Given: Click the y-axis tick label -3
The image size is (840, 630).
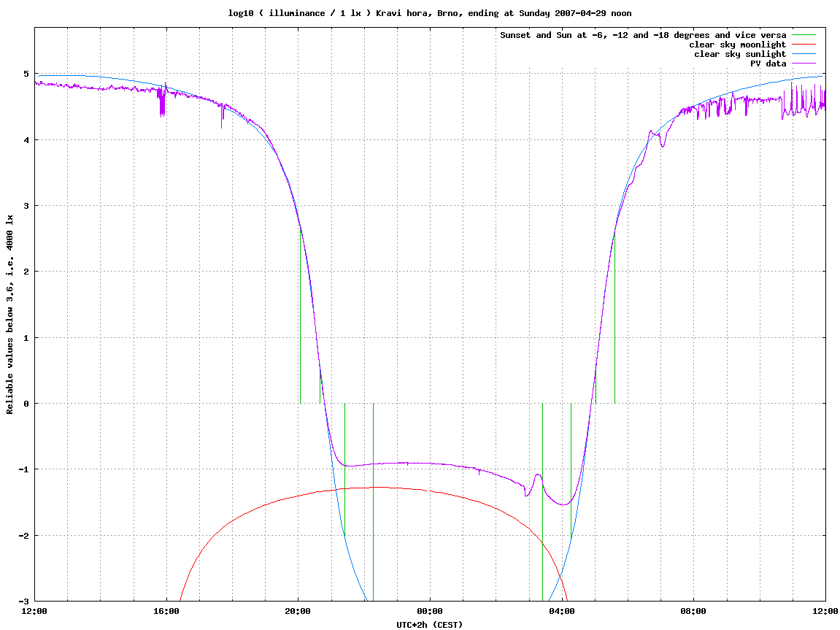Looking at the screenshot, I should (23, 602).
